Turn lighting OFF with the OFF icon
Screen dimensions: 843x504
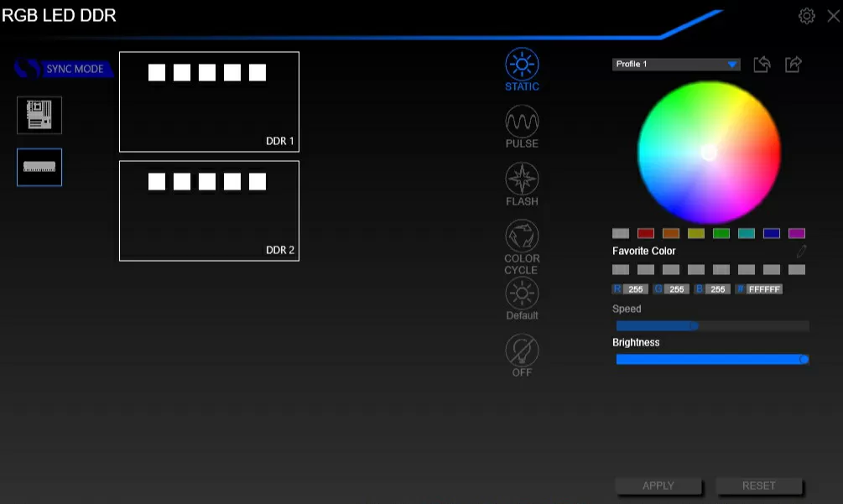[x=522, y=350]
